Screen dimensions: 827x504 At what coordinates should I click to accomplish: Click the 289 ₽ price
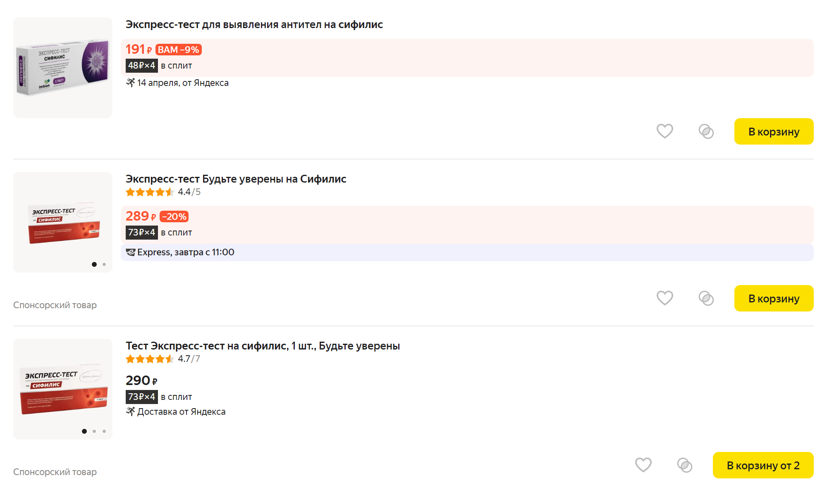tap(141, 216)
